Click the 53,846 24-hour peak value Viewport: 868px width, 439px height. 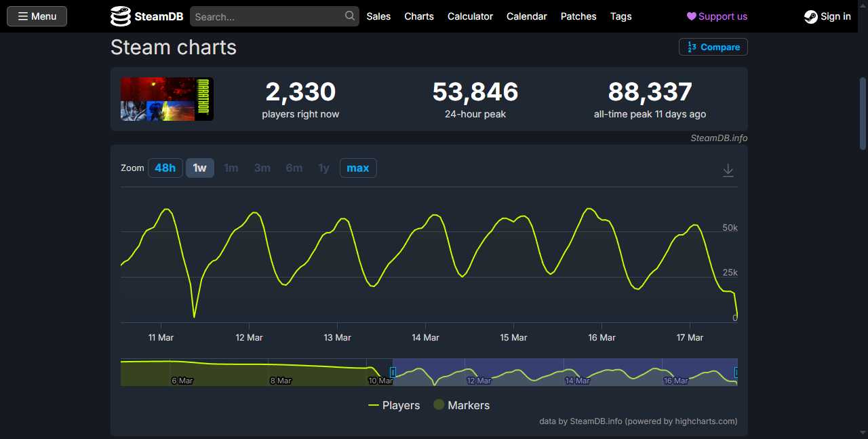tap(475, 92)
